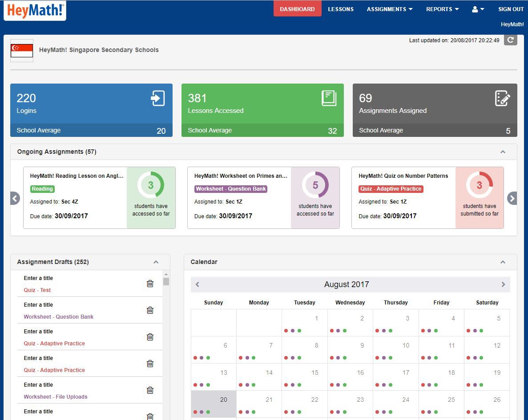Open the Quiz on Number Patterns assignment
Viewport: 528px width, 420px height.
pyautogui.click(x=403, y=176)
